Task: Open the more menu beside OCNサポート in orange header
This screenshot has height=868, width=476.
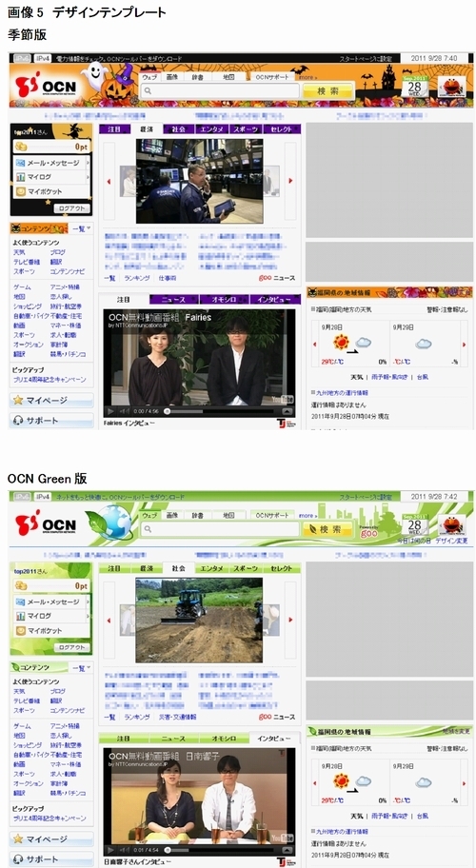Action: pyautogui.click(x=307, y=77)
